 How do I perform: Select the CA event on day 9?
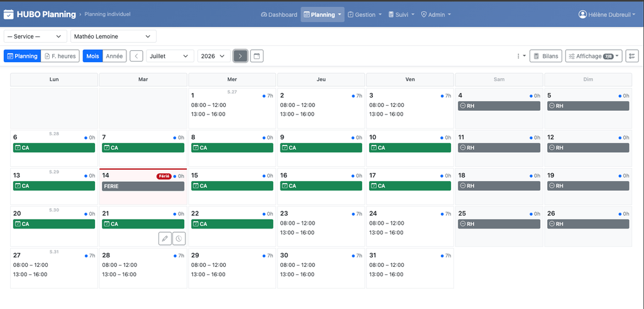(x=321, y=147)
